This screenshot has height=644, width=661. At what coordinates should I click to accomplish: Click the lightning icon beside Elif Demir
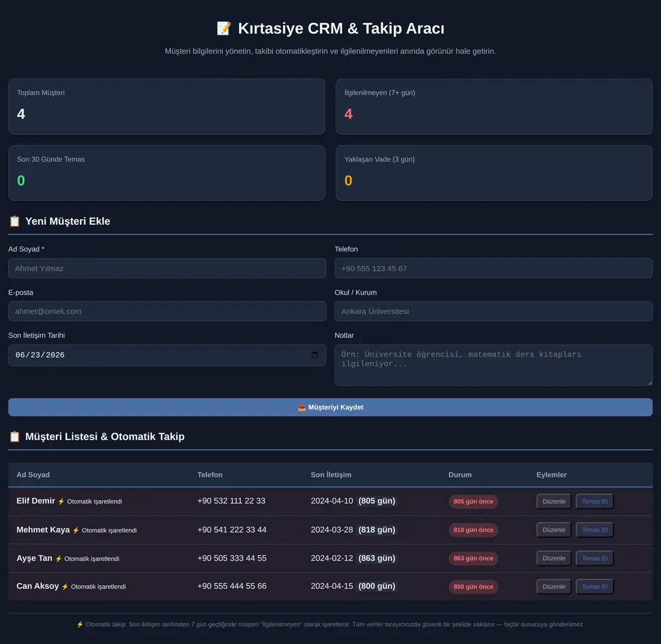(x=61, y=501)
